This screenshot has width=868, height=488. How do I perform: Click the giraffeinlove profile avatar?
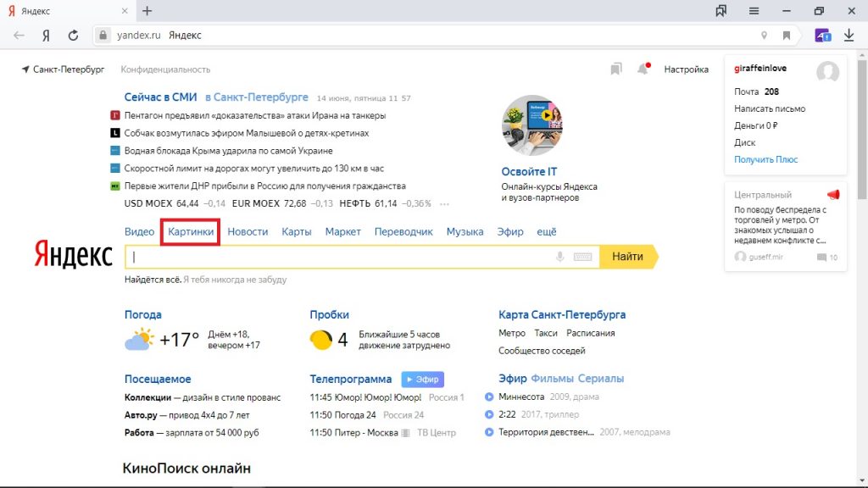point(827,72)
